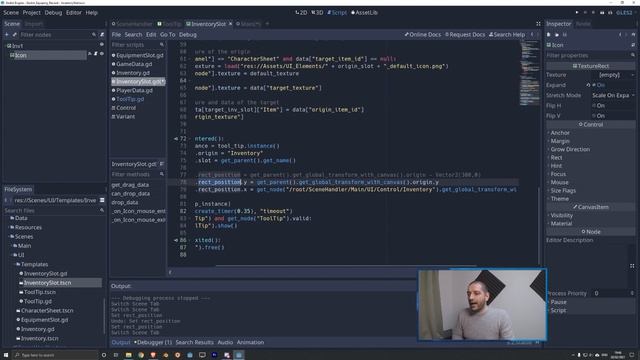Screen dimensions: 640x360
Task: Go back in FileSystem path history
Action: pyautogui.click(x=6, y=200)
